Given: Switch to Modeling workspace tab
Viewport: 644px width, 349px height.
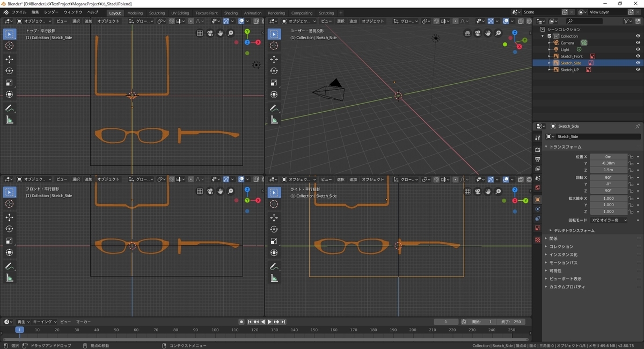Looking at the screenshot, I should 135,13.
